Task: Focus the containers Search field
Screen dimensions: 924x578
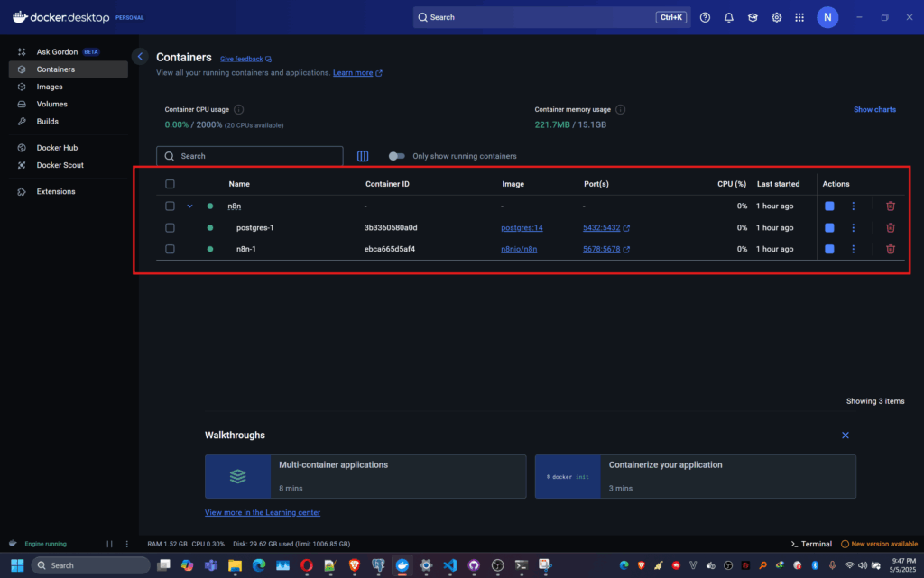Action: point(250,156)
